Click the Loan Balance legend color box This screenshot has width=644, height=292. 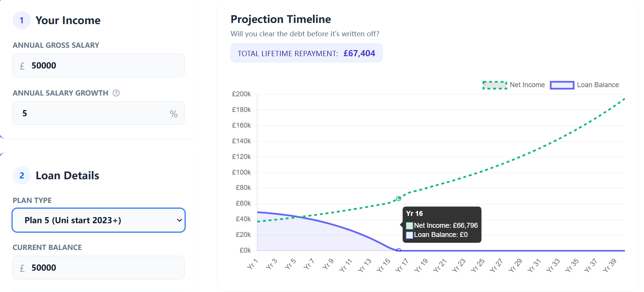[x=562, y=85]
